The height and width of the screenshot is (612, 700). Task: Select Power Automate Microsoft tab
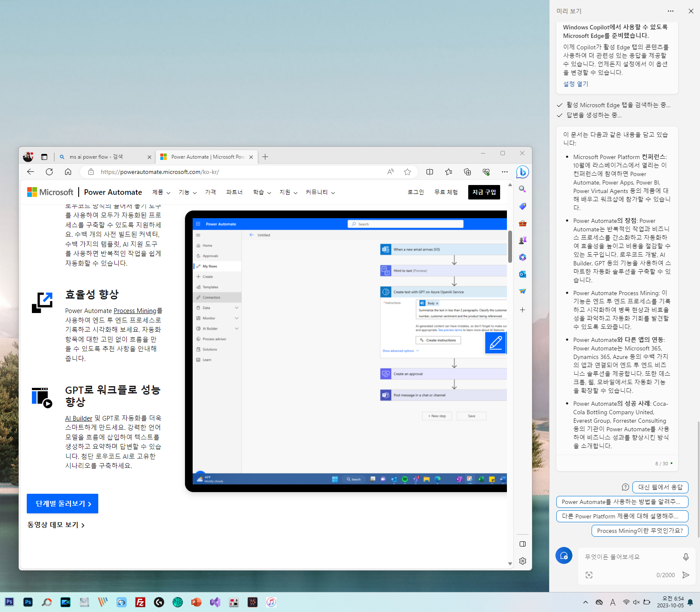click(206, 157)
